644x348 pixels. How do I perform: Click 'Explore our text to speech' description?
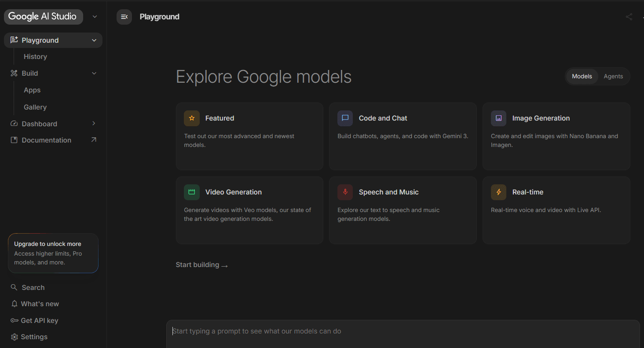click(x=388, y=214)
